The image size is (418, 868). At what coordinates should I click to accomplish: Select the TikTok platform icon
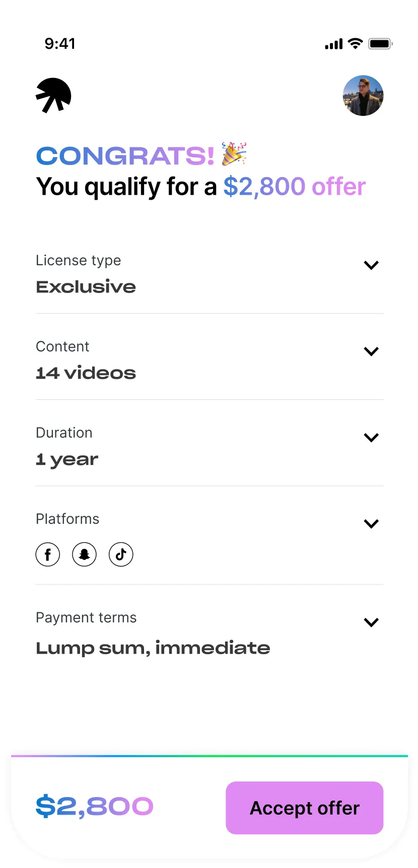click(x=121, y=555)
